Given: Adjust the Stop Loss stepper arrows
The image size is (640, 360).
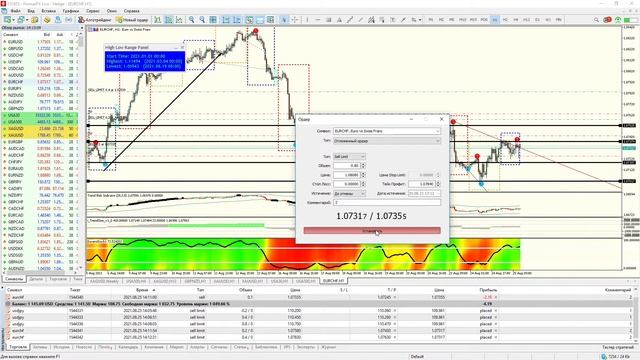Looking at the screenshot, I should (x=363, y=184).
